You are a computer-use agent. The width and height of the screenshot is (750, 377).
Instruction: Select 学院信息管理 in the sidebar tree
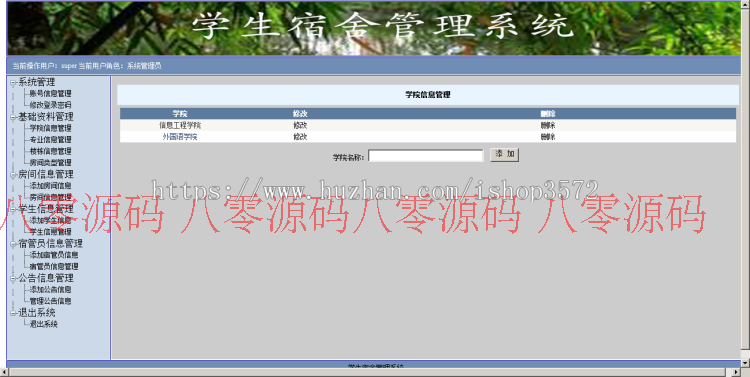50,128
